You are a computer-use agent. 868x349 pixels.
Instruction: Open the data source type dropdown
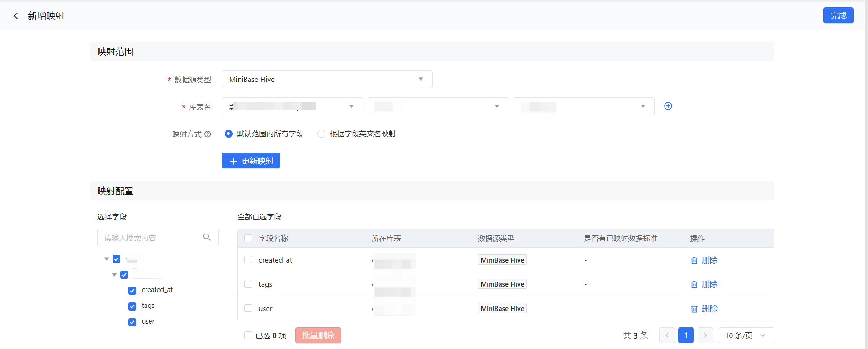pos(327,79)
